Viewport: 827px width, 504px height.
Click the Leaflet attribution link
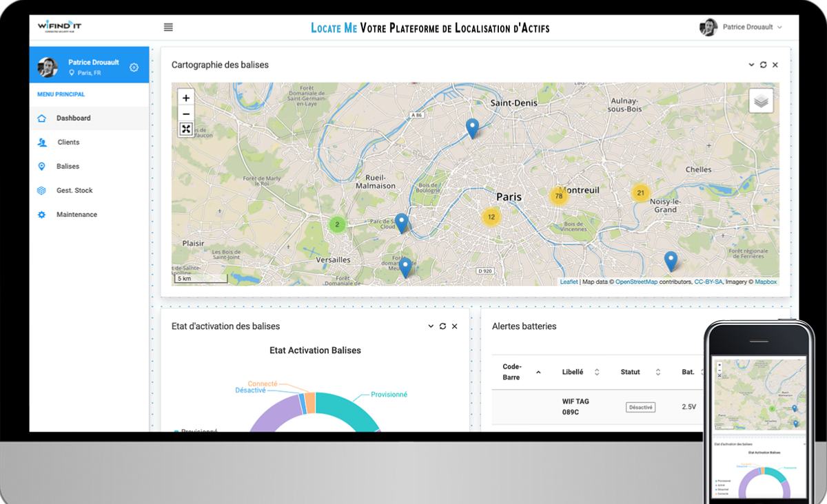point(569,282)
